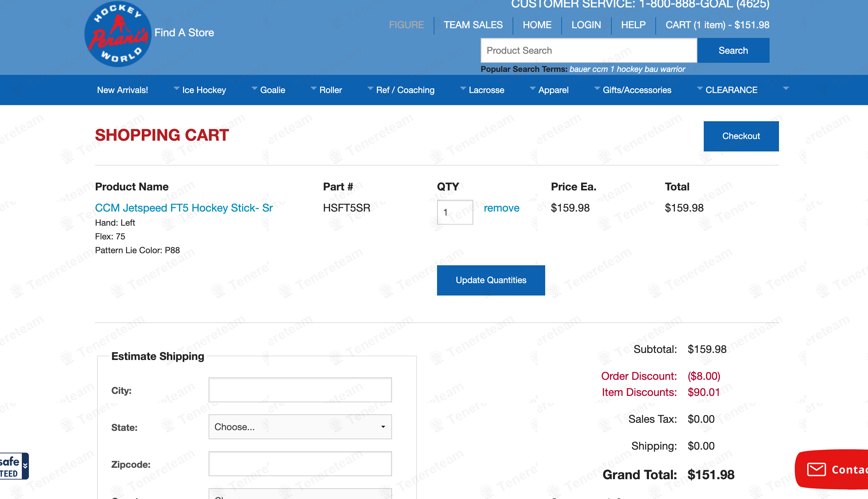Click the safe guaranteed badge
868x499 pixels.
click(x=14, y=466)
